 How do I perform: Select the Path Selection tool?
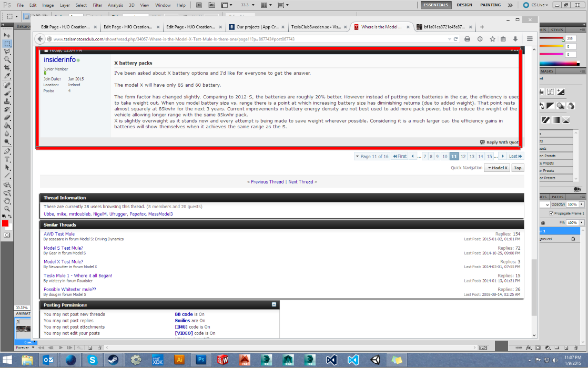(x=7, y=168)
